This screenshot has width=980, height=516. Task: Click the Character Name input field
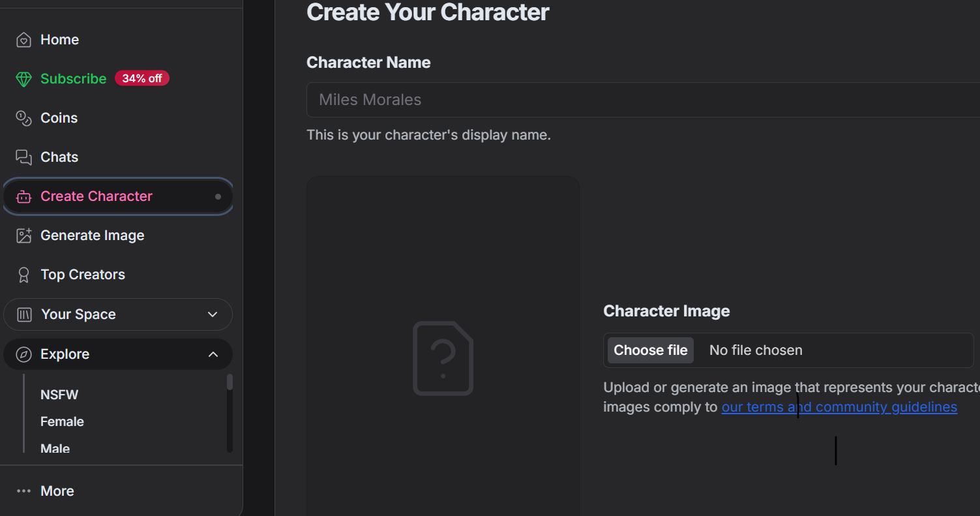[x=643, y=100]
